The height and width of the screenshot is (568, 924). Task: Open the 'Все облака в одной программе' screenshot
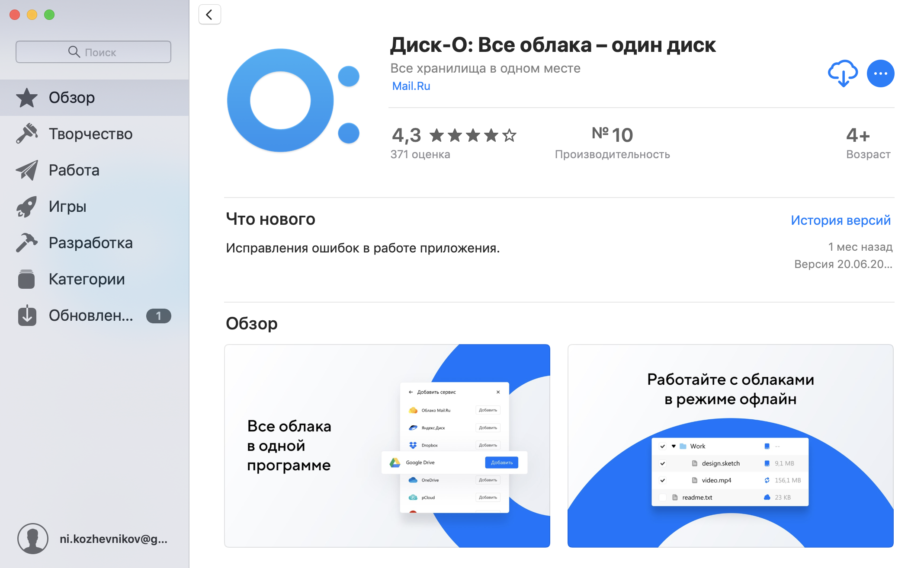pyautogui.click(x=387, y=445)
